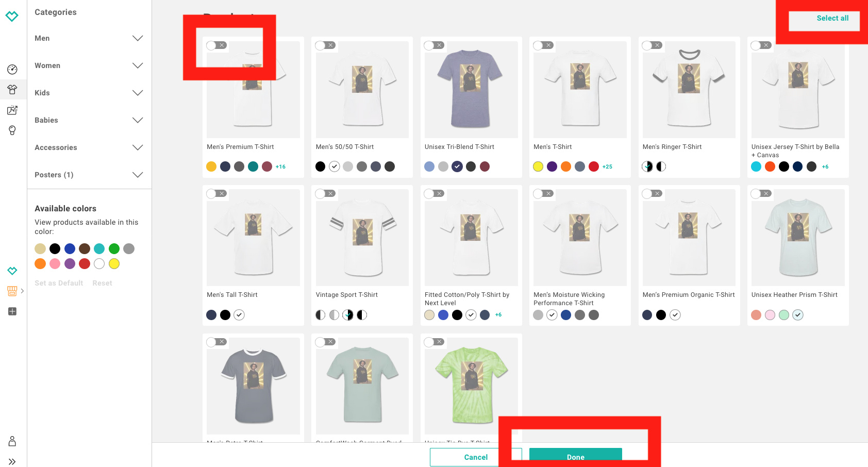This screenshot has height=467, width=868.
Task: Filter by purple in Available colors
Action: point(70,264)
